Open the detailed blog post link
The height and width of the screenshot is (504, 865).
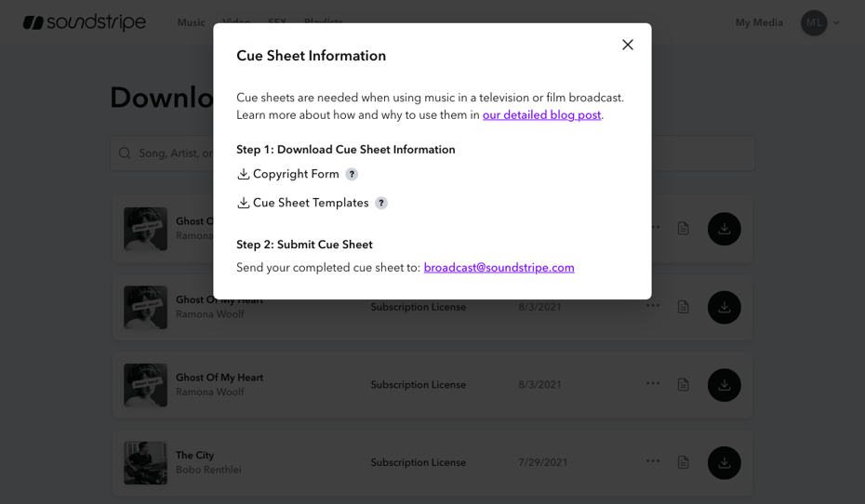coord(541,115)
